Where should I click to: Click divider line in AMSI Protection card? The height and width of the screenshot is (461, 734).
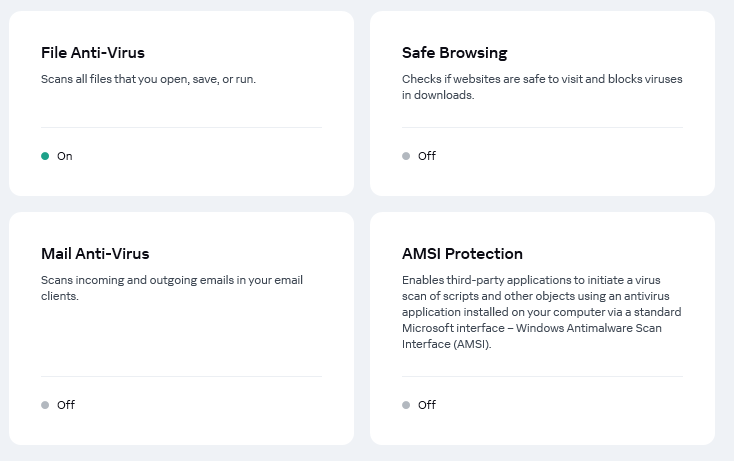pos(542,377)
